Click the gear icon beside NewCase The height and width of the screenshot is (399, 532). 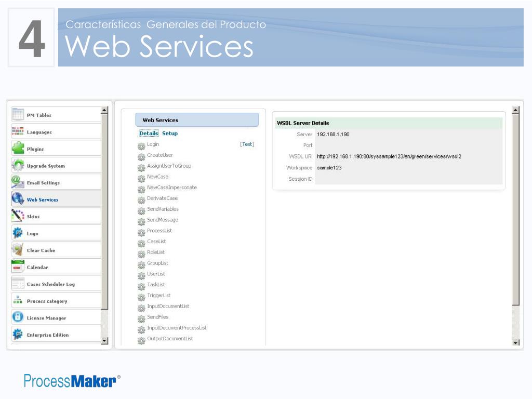(x=141, y=179)
